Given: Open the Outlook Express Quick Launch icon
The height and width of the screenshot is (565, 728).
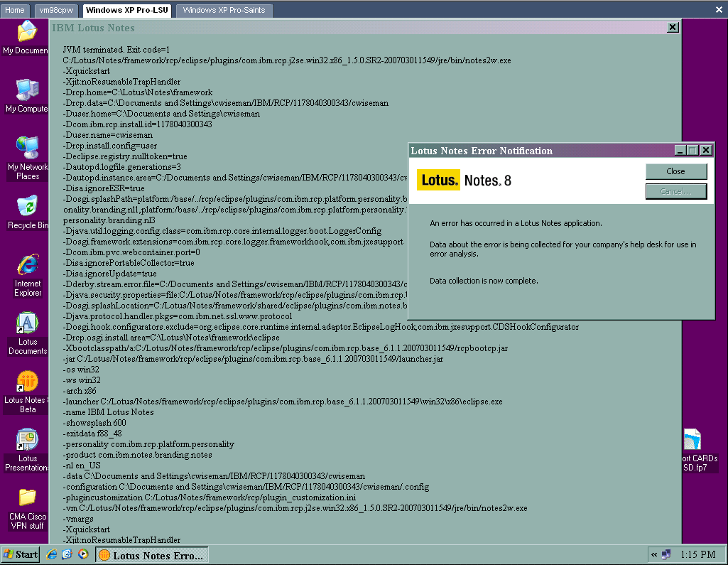Looking at the screenshot, I should (x=67, y=554).
